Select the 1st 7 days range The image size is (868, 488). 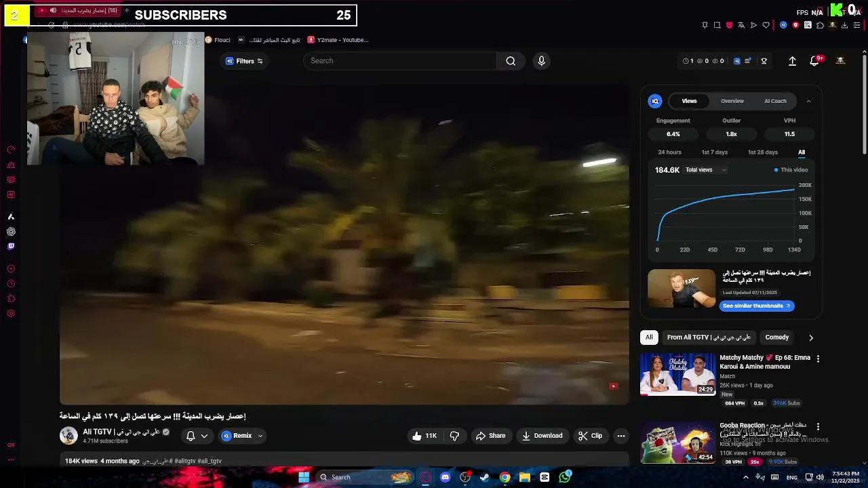(x=714, y=152)
